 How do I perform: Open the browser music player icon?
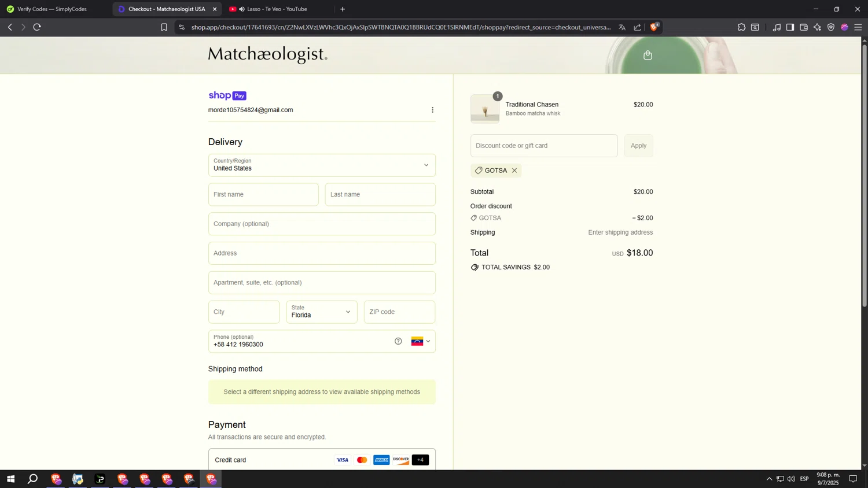click(x=777, y=27)
